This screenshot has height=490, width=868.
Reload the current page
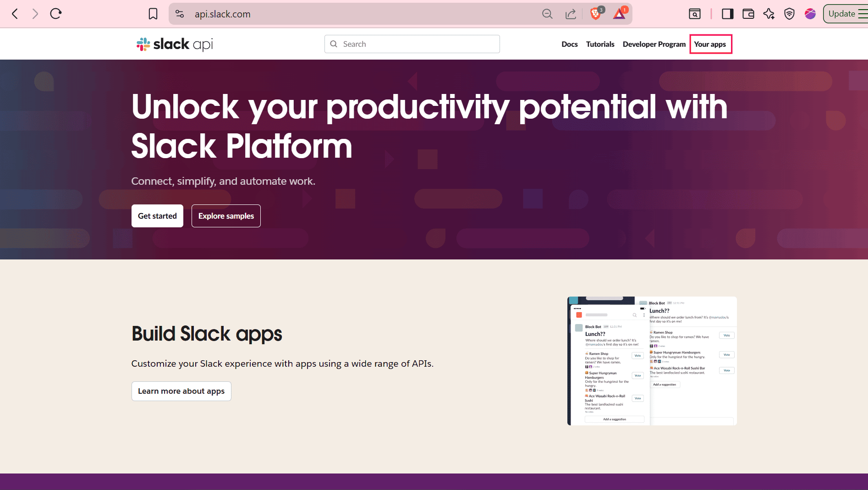[56, 14]
